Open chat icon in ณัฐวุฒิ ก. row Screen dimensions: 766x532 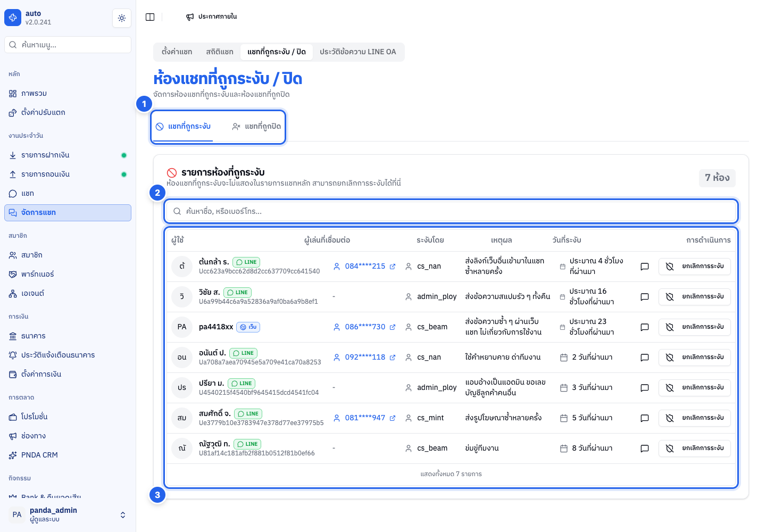(645, 448)
